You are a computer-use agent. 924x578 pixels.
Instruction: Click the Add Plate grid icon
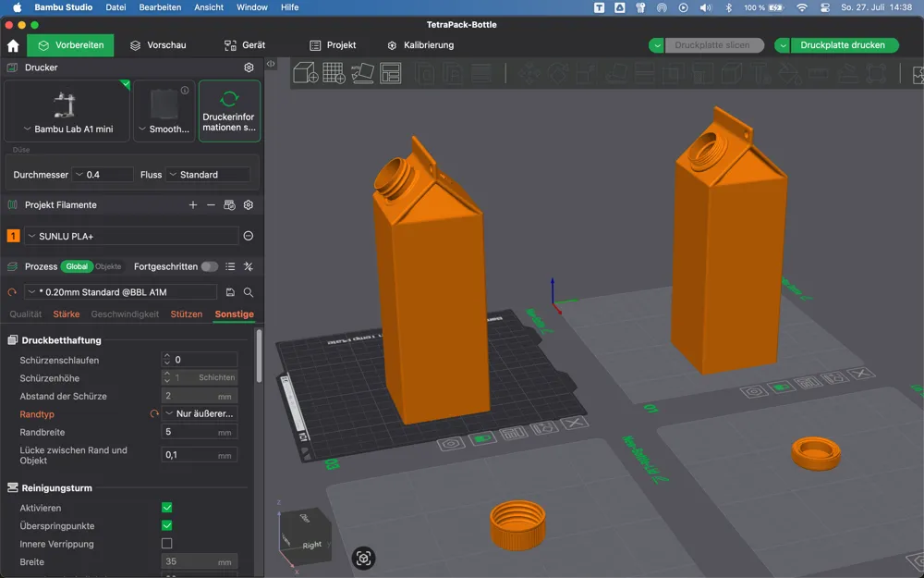[334, 73]
